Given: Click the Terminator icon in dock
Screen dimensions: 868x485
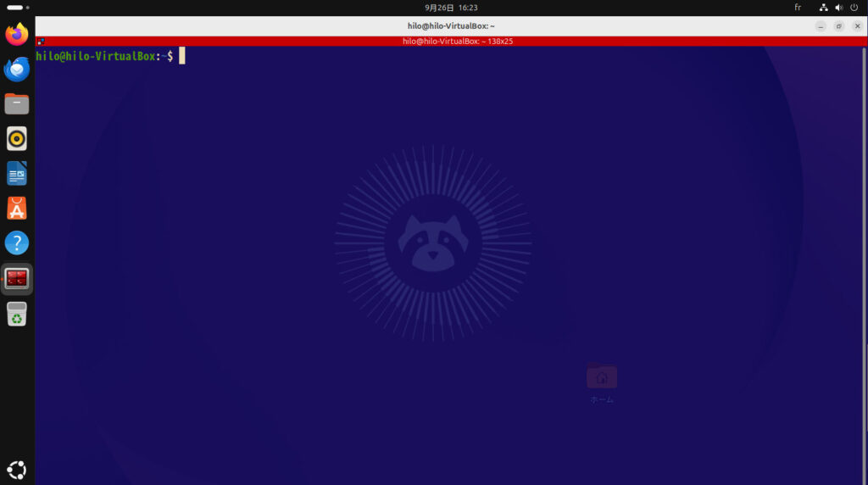Looking at the screenshot, I should tap(17, 278).
